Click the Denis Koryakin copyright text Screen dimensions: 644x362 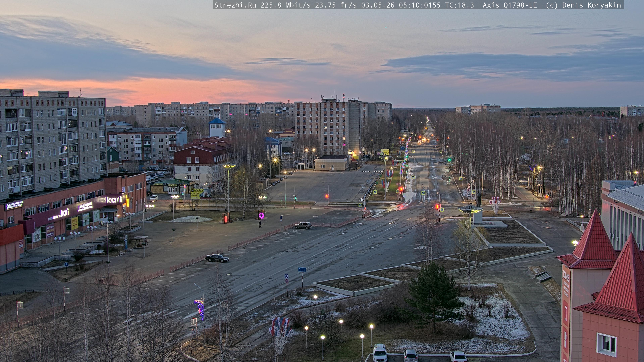tap(592, 5)
